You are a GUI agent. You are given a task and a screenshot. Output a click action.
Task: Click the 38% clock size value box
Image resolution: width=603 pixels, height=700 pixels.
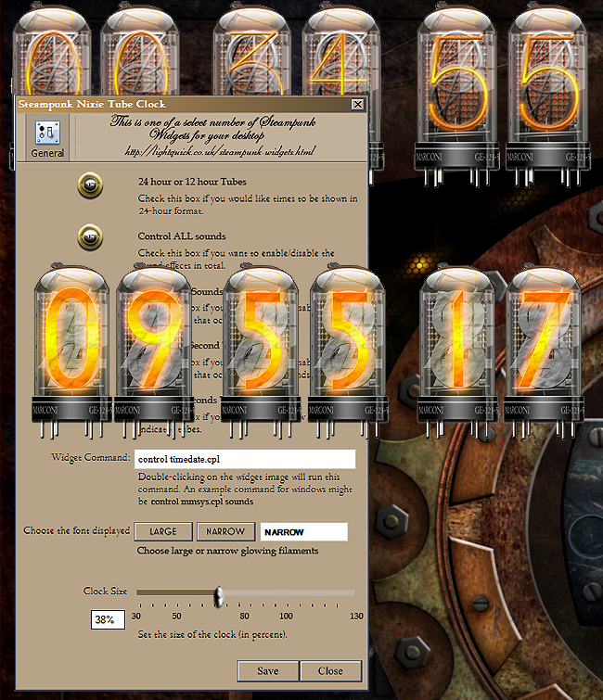108,619
